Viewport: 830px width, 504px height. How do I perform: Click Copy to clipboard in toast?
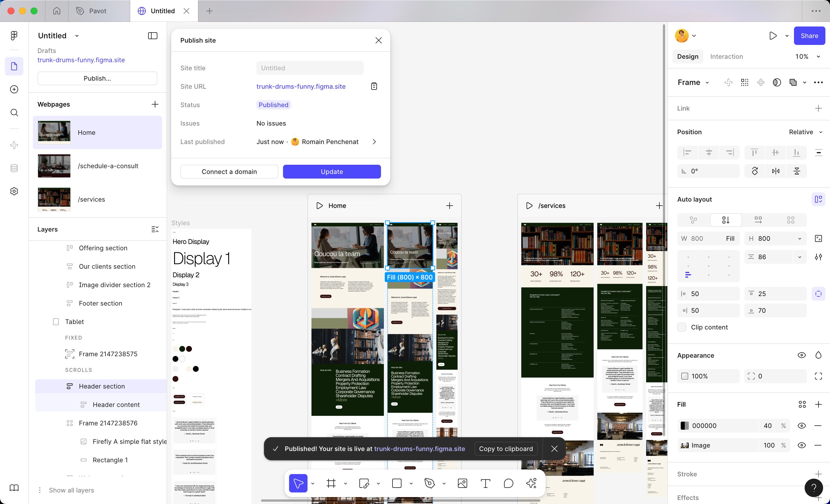pyautogui.click(x=505, y=448)
